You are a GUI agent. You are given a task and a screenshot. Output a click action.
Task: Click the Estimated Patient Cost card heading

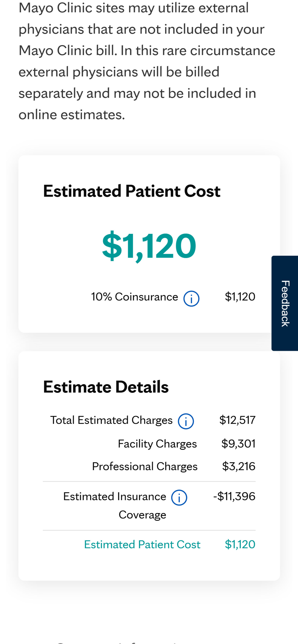pos(132,191)
